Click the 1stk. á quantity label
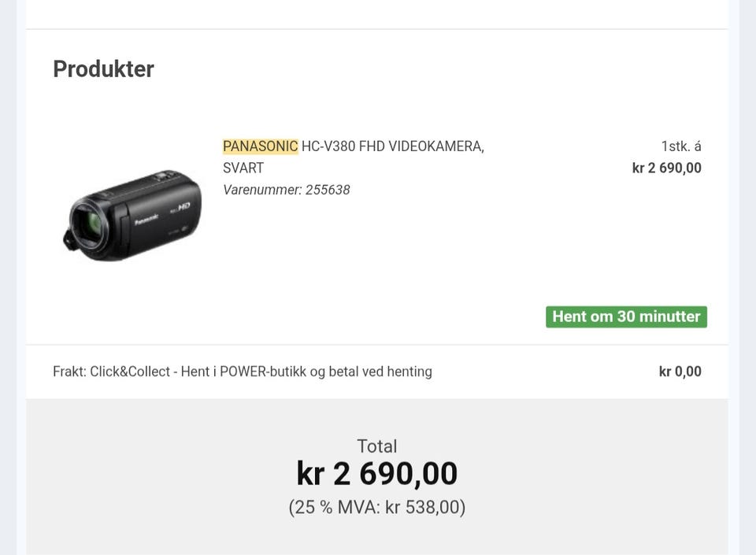 pyautogui.click(x=680, y=146)
